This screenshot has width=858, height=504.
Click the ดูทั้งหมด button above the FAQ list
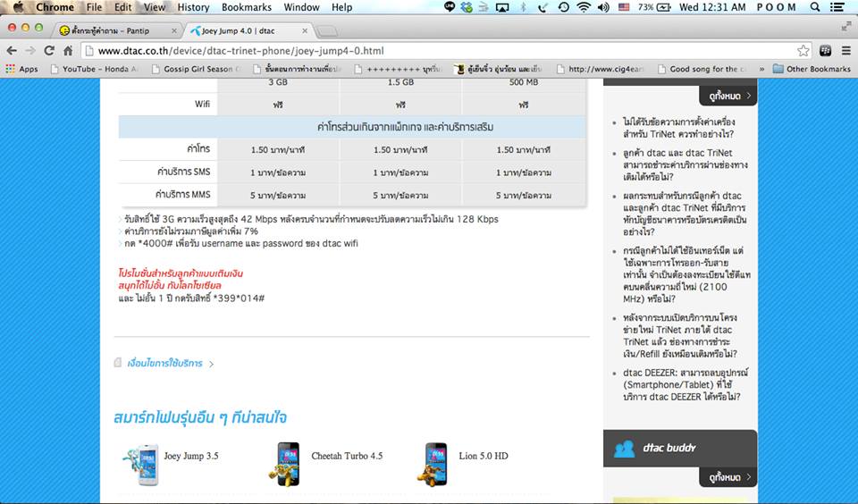(728, 97)
